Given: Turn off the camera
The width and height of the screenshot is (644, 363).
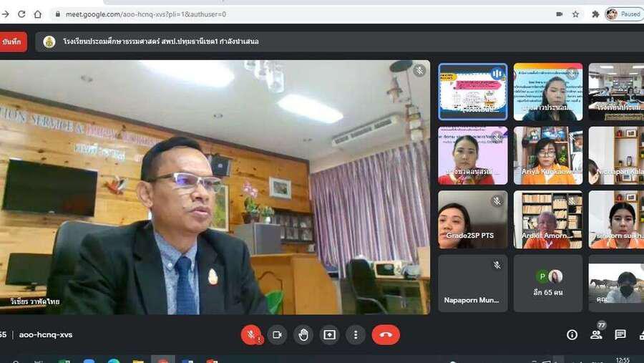Looking at the screenshot, I should point(277,334).
